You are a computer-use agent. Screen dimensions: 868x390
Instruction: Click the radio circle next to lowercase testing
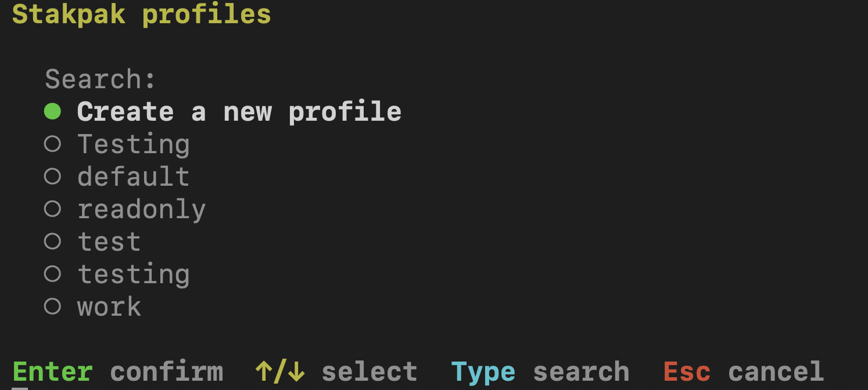[52, 274]
